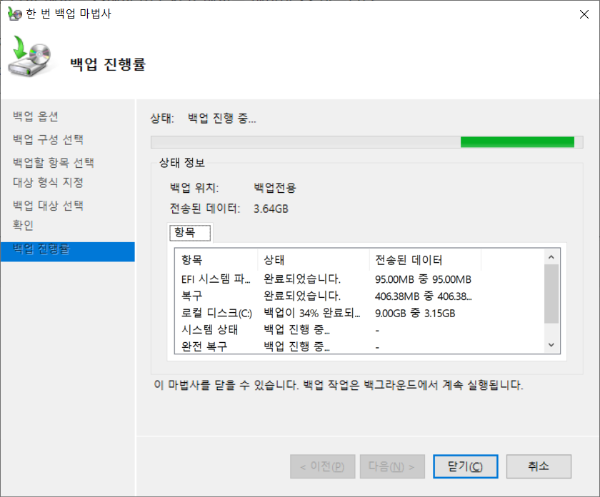Image resolution: width=600 pixels, height=497 pixels.
Task: Click the 상태 column header
Action: click(313, 260)
